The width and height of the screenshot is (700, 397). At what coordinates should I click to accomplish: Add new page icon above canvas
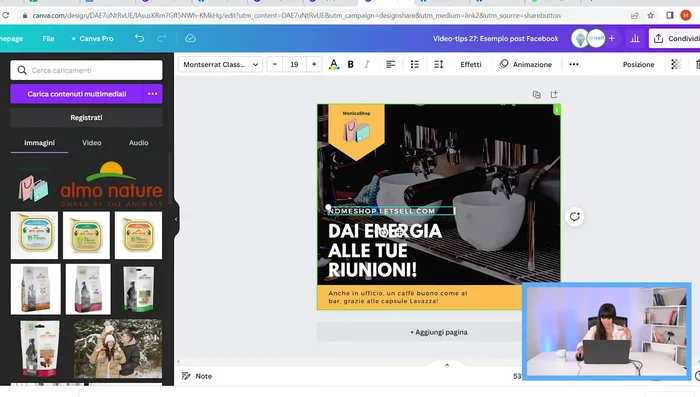point(554,94)
